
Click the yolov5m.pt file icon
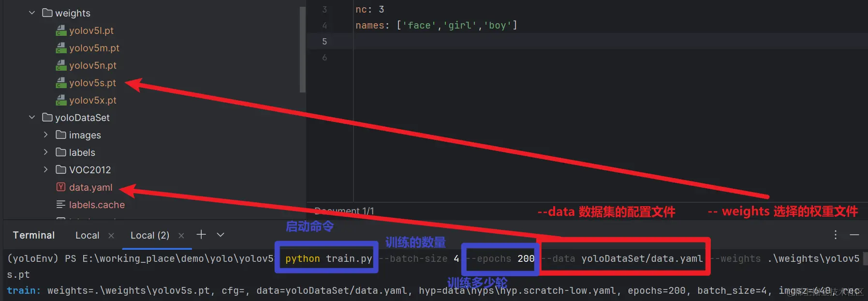[x=61, y=48]
